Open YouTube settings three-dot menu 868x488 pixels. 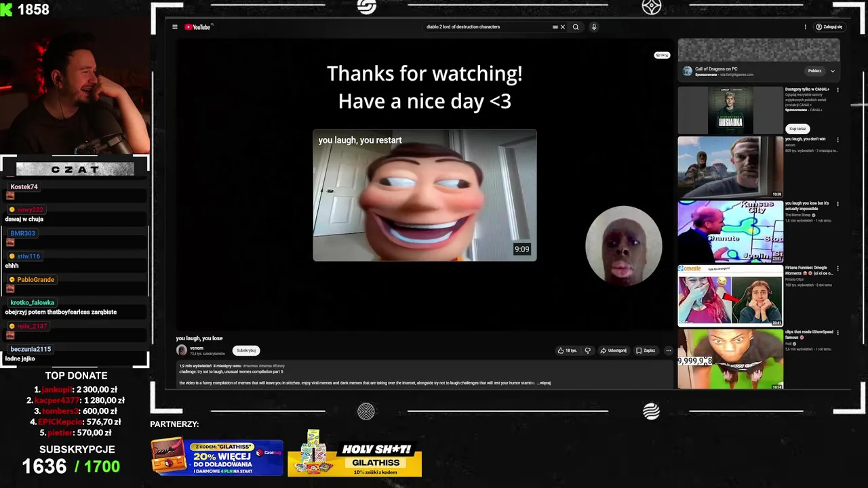(806, 27)
